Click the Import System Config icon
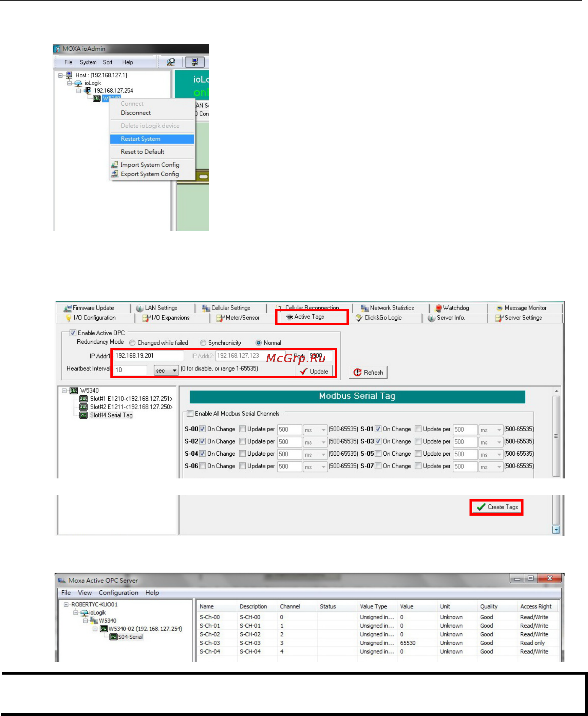The width and height of the screenshot is (588, 716). pos(115,165)
